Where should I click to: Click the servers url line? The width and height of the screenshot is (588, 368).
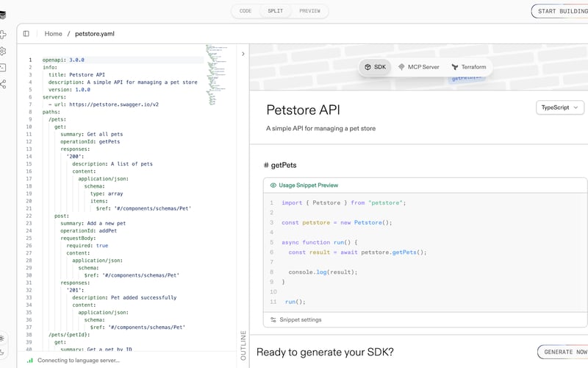click(104, 105)
